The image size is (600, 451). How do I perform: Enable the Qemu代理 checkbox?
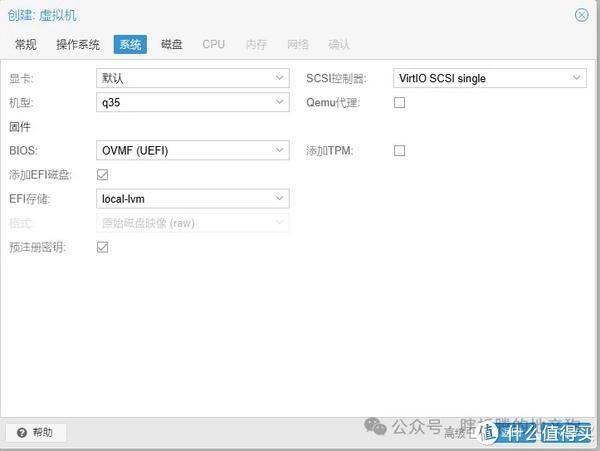click(399, 103)
